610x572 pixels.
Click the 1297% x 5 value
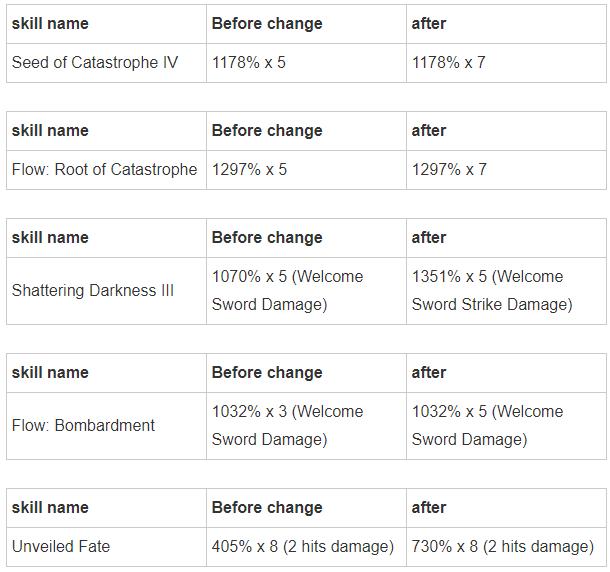[x=249, y=169]
